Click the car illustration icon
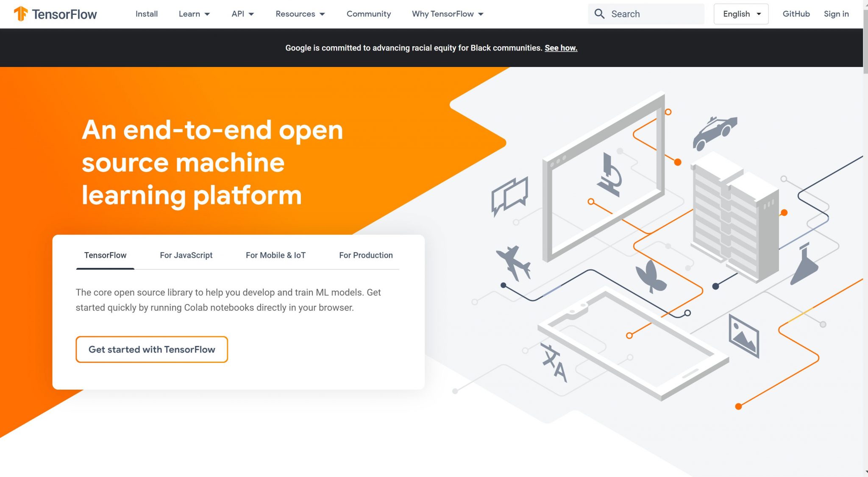 click(x=715, y=133)
